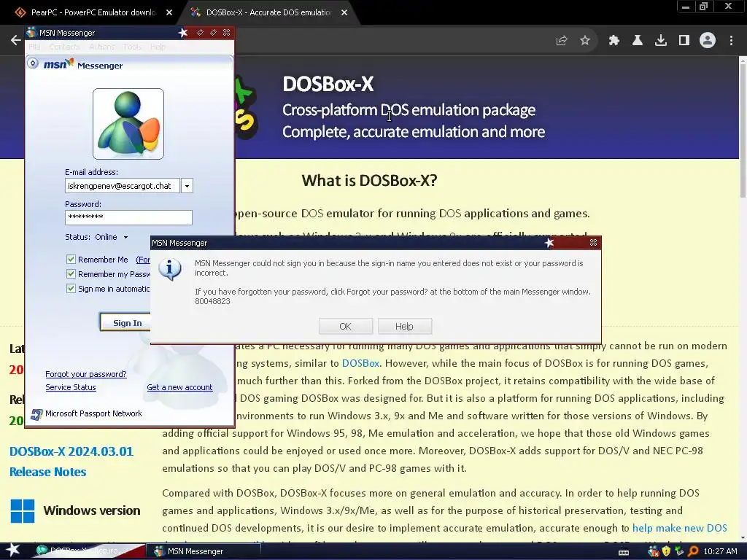Viewport: 747px width, 560px height.
Task: Open the Contacts menu in MSN Messenger
Action: [x=64, y=47]
